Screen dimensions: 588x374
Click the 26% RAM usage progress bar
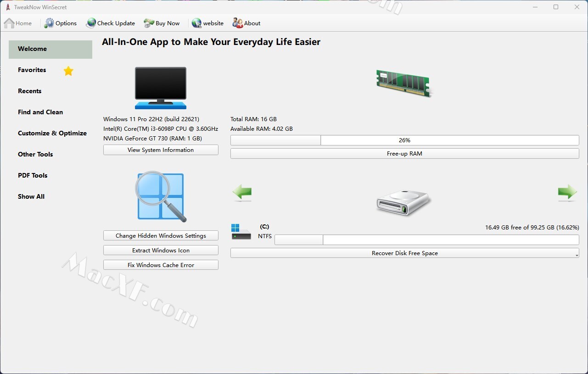(404, 140)
